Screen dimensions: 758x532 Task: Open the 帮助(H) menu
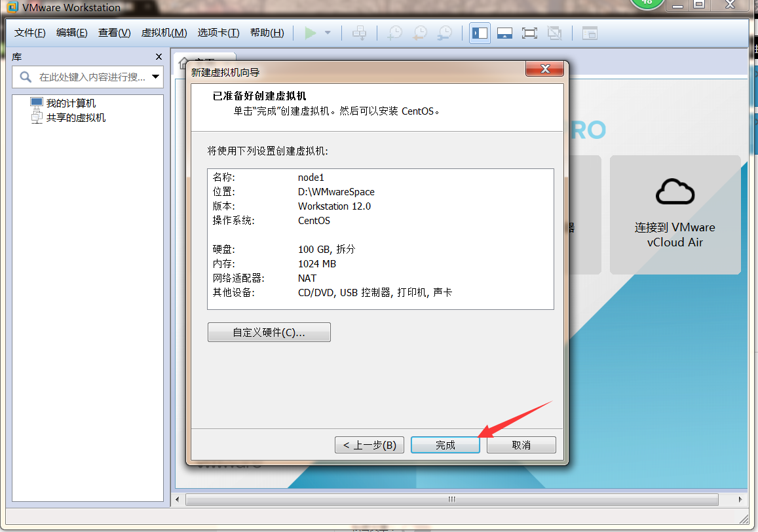[x=267, y=32]
